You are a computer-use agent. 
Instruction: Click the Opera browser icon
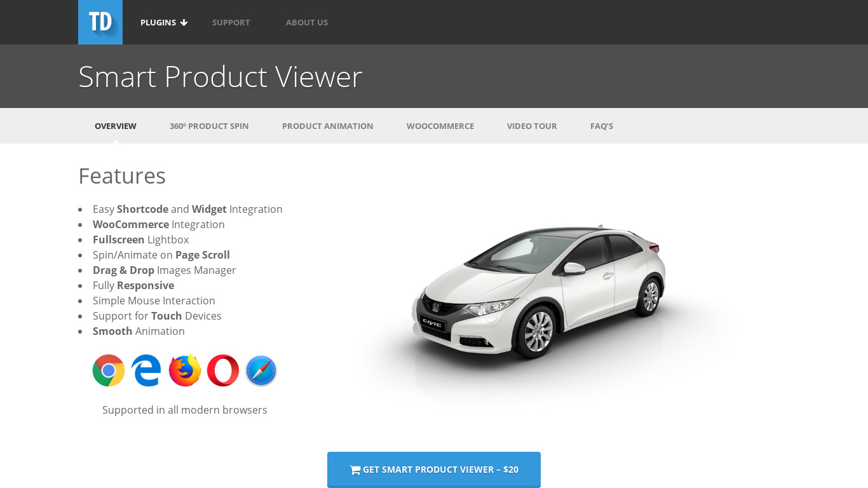pyautogui.click(x=223, y=370)
